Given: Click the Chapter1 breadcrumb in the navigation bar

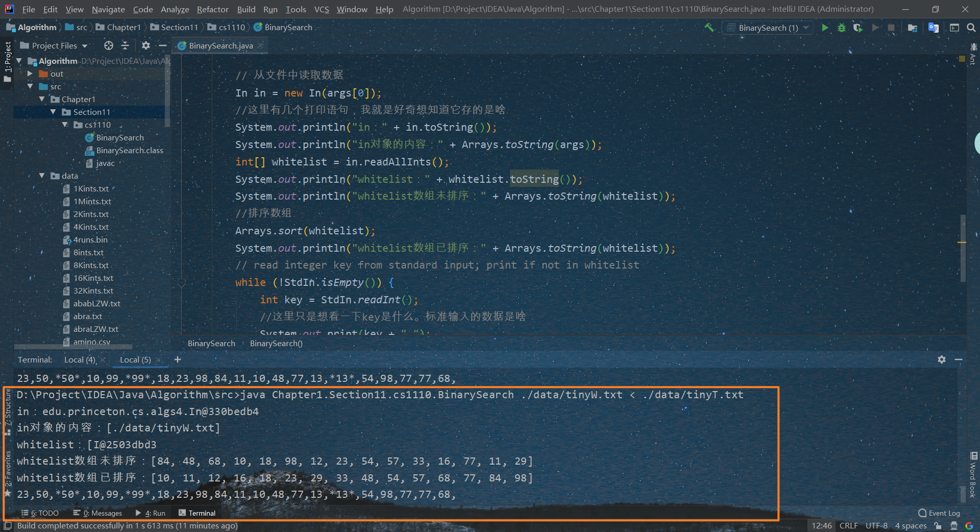Looking at the screenshot, I should [118, 27].
